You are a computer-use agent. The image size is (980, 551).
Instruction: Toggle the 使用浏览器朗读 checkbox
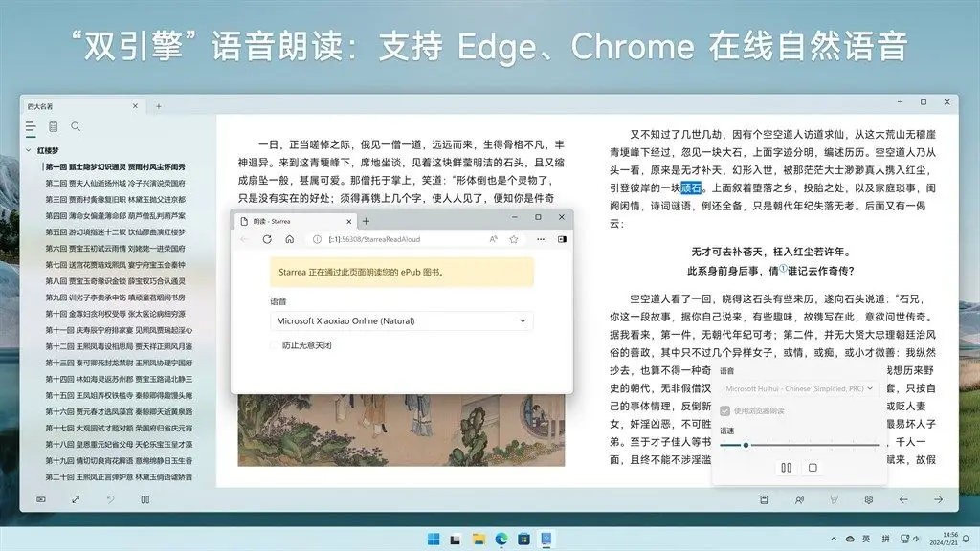(724, 410)
